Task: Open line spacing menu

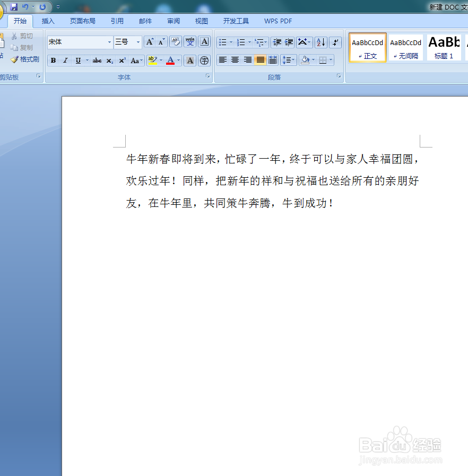Action: point(288,60)
